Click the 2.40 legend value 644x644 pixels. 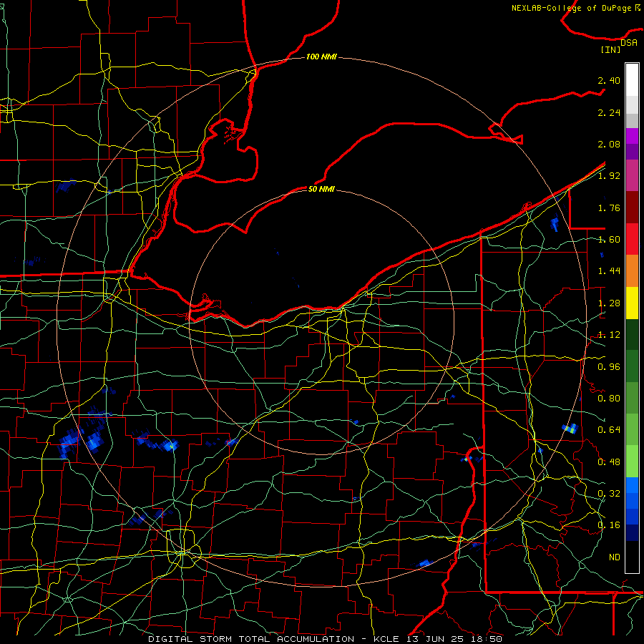click(609, 80)
